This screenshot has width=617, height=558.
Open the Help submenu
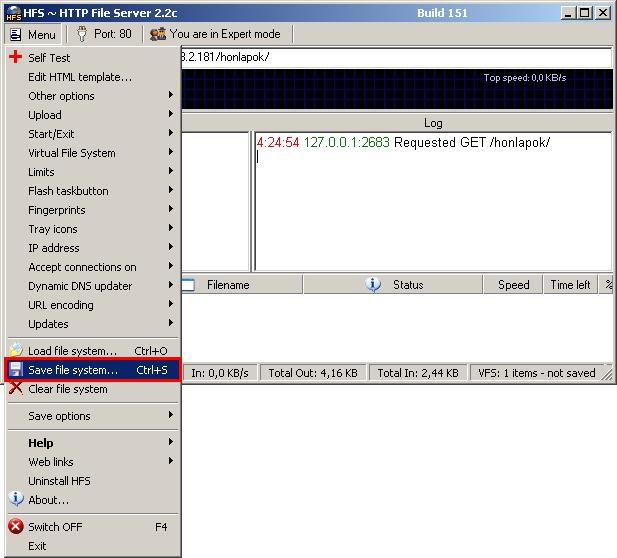(171, 442)
